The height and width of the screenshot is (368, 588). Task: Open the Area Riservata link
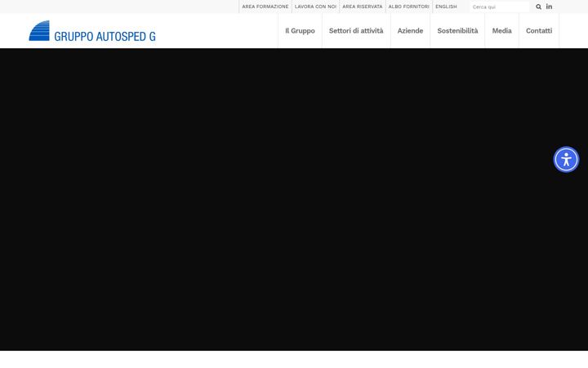(x=363, y=7)
